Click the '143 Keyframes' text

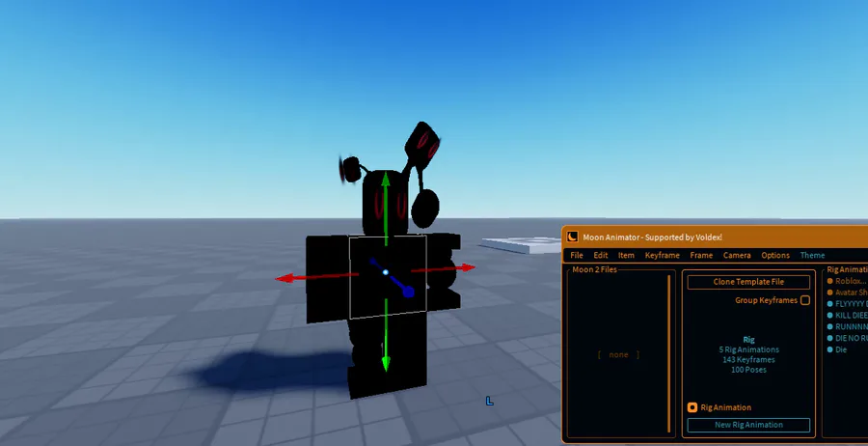[x=748, y=359]
